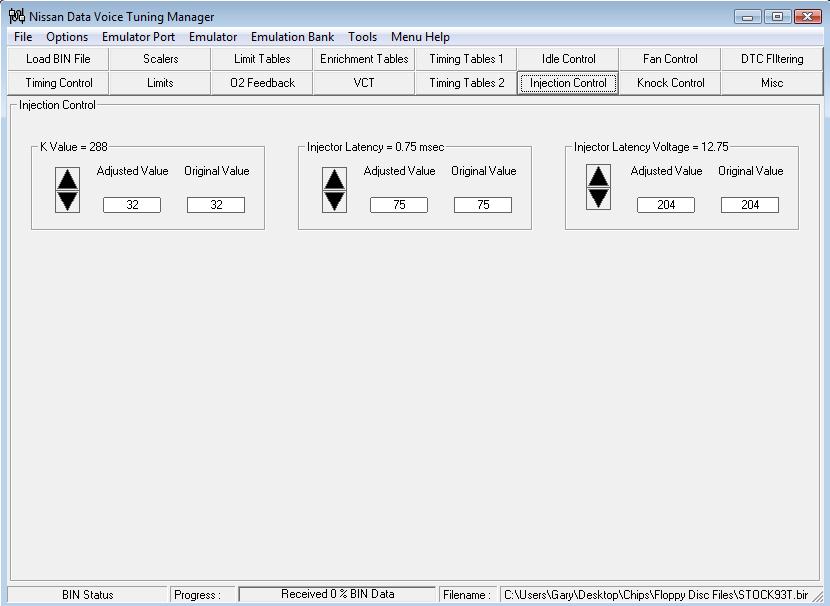The width and height of the screenshot is (830, 606).
Task: Switch to the Knock Control tab
Action: 670,83
